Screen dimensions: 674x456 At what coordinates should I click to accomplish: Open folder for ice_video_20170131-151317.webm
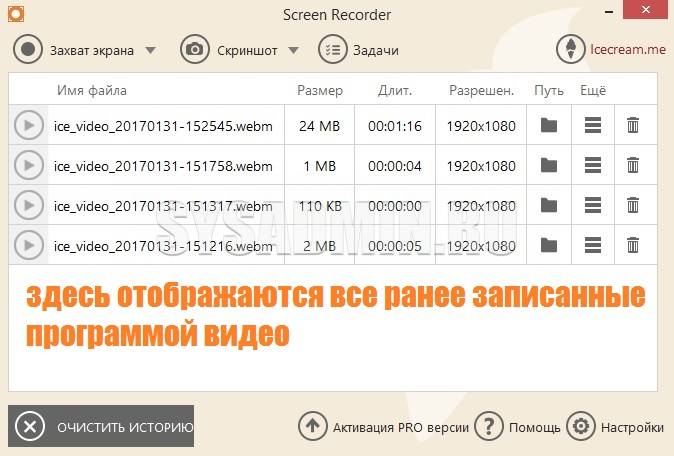tap(548, 205)
